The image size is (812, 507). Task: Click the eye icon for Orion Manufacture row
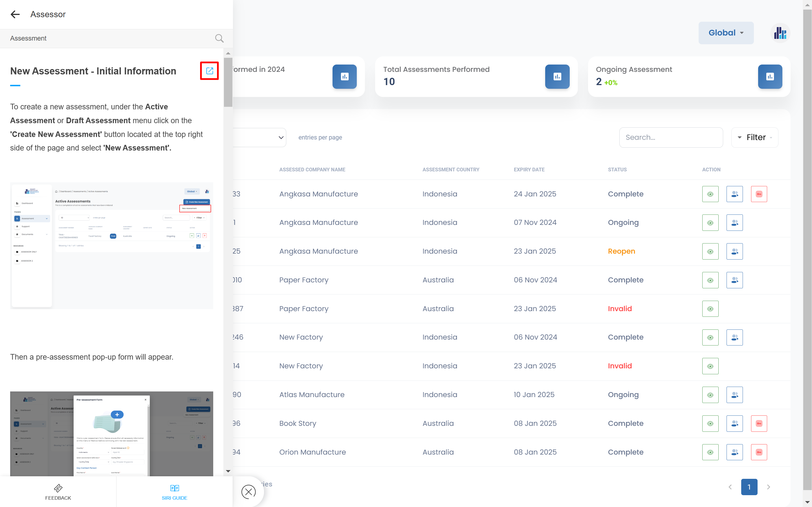pos(710,452)
